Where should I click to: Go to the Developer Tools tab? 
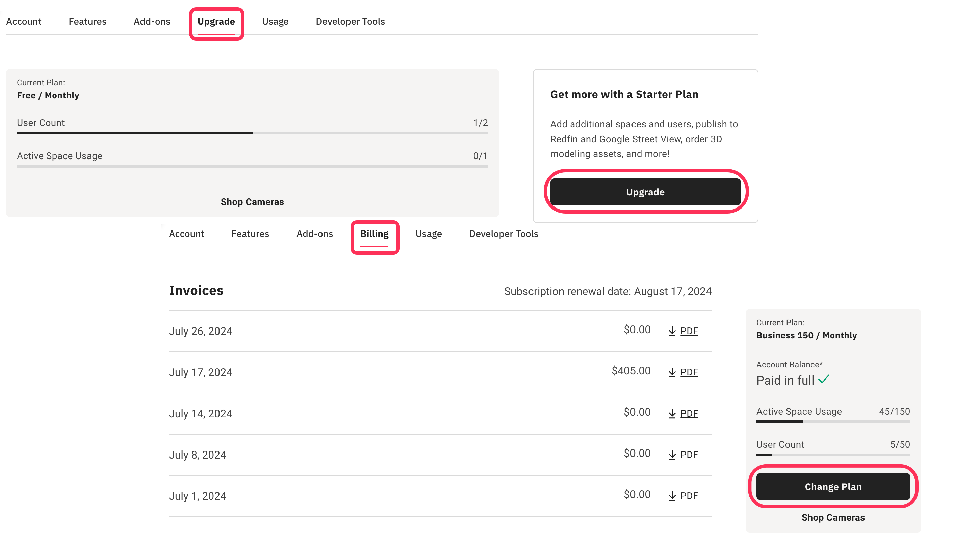coord(350,22)
